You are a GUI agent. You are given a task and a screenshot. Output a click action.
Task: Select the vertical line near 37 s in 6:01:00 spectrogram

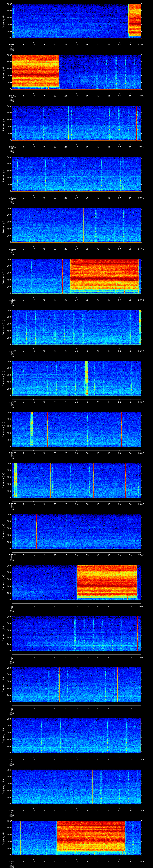tap(92, 786)
